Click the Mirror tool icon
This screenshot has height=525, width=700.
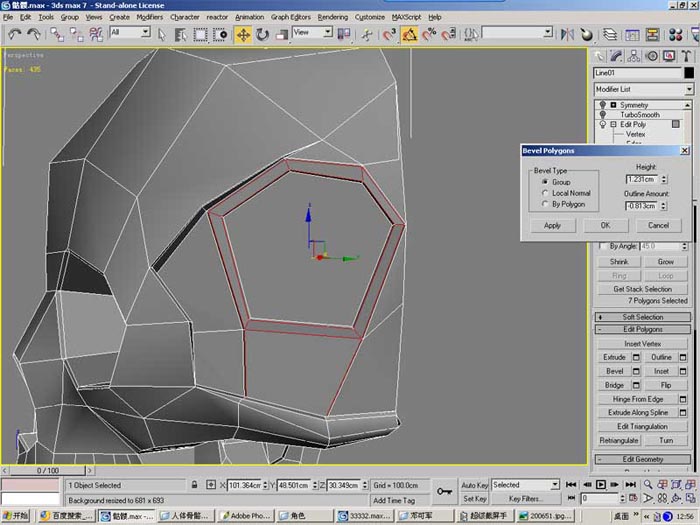point(567,34)
